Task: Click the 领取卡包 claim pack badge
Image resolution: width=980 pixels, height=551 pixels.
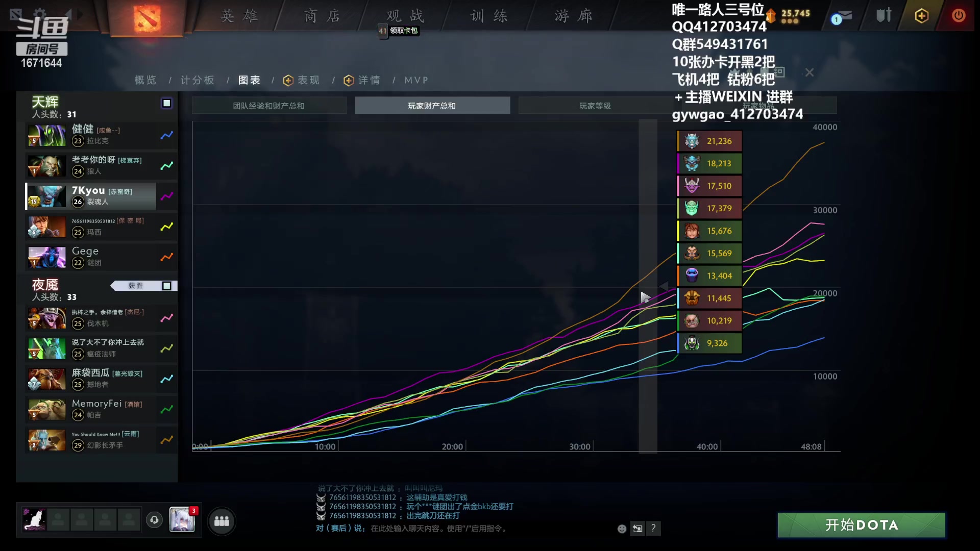Action: click(399, 31)
